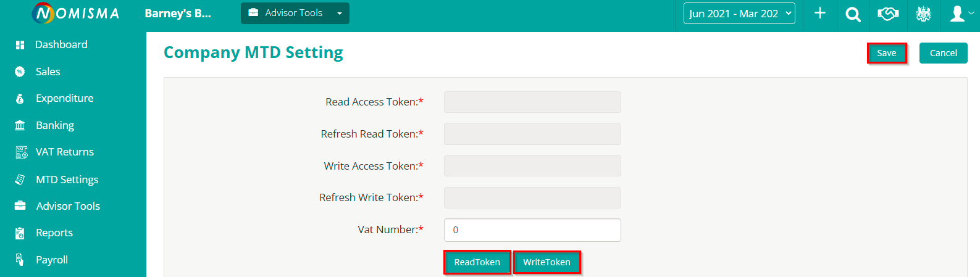Focus the Vat Number input field

pyautogui.click(x=532, y=230)
